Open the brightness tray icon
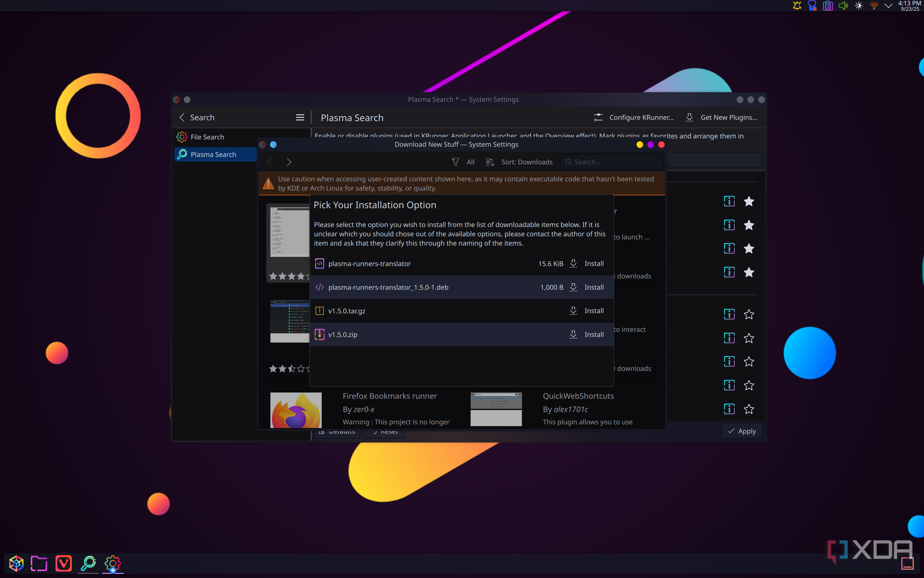 click(x=859, y=6)
